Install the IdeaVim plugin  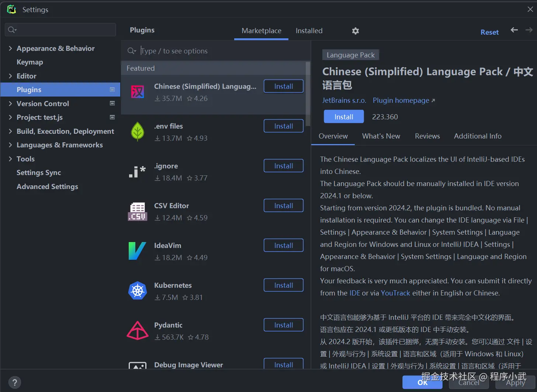284,245
